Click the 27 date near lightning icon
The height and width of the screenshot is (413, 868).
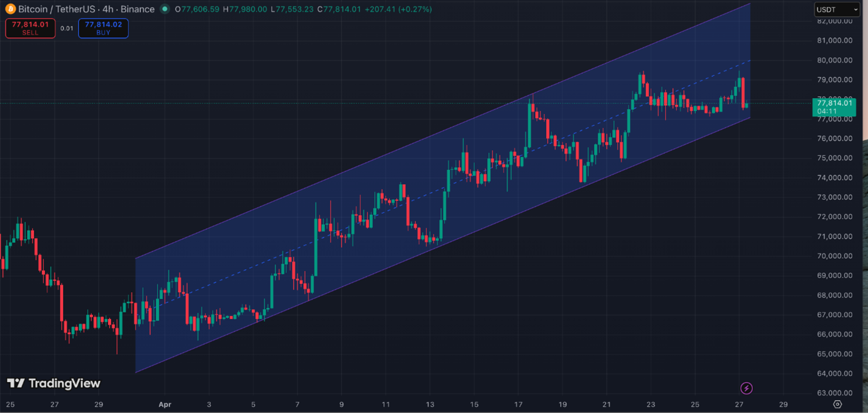point(739,404)
